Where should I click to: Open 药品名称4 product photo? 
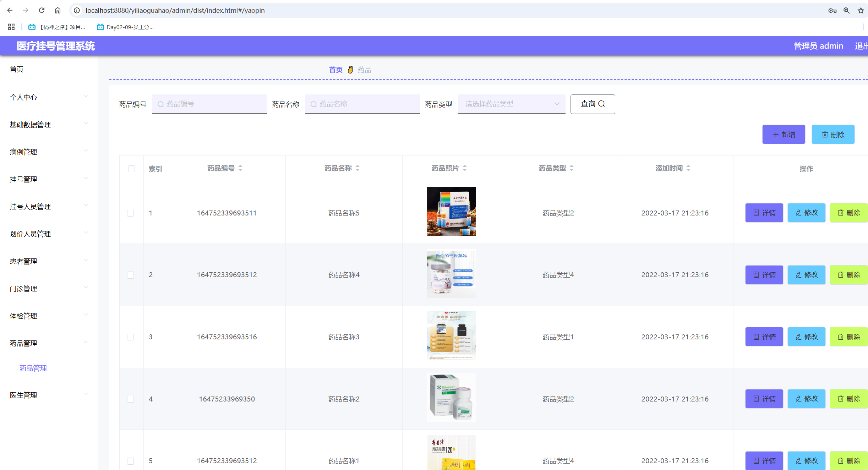(451, 273)
